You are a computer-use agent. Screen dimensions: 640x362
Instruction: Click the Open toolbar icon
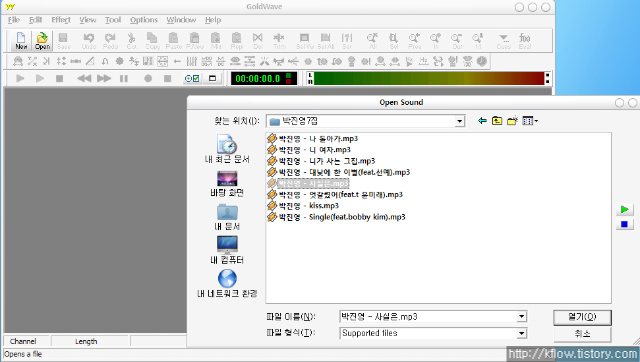[42, 41]
